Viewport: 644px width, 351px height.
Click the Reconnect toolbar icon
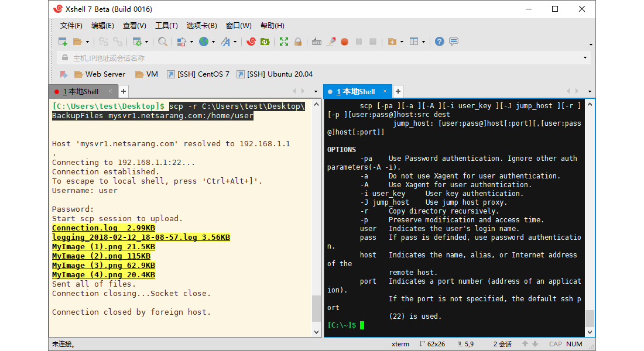[118, 42]
